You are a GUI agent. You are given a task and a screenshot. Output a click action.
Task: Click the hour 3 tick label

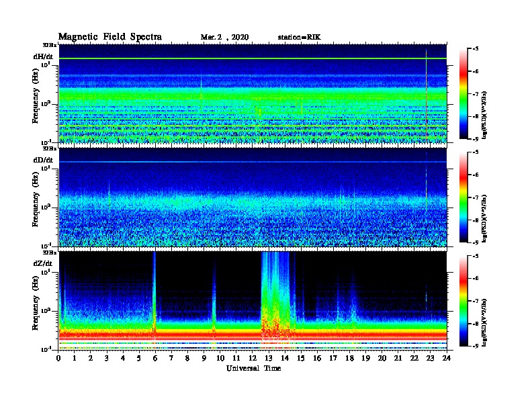tap(107, 359)
